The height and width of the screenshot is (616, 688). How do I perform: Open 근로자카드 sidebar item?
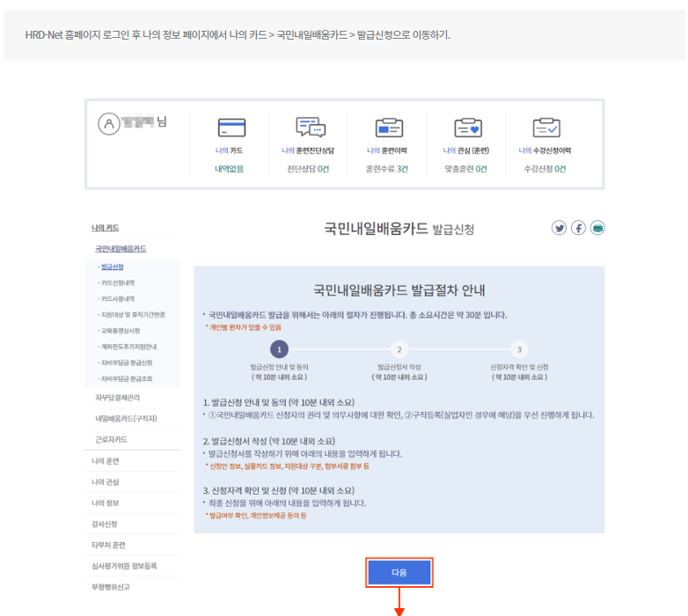tap(112, 440)
